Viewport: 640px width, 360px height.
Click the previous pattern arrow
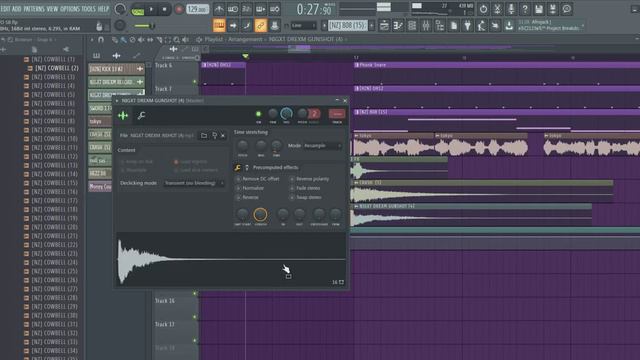tap(324, 25)
